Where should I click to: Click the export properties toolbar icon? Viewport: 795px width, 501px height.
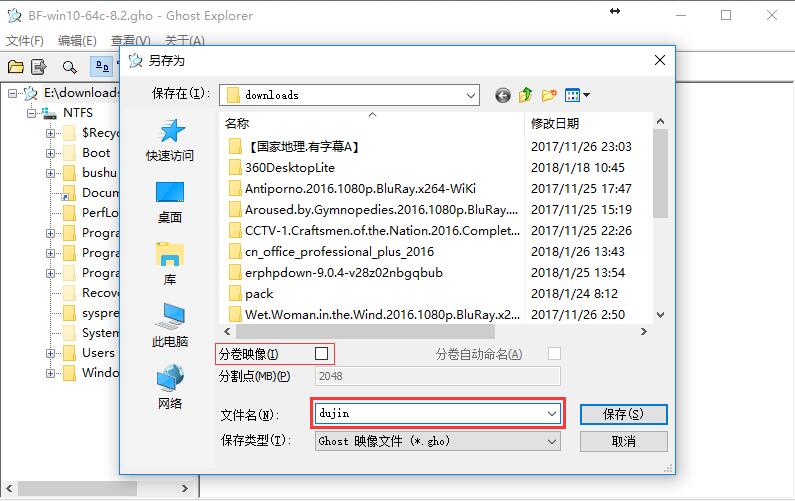tap(39, 66)
